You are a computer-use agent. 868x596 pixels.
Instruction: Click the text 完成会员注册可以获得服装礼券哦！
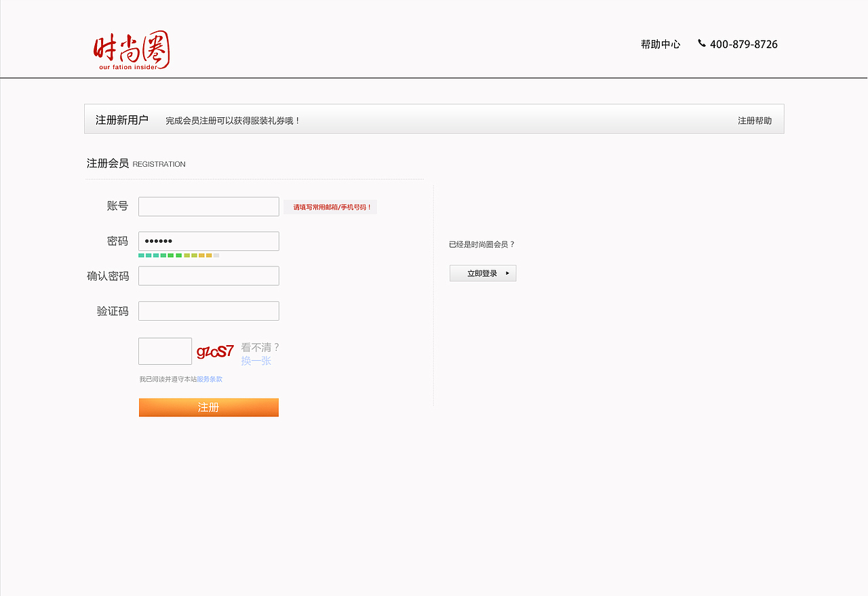[x=233, y=121]
